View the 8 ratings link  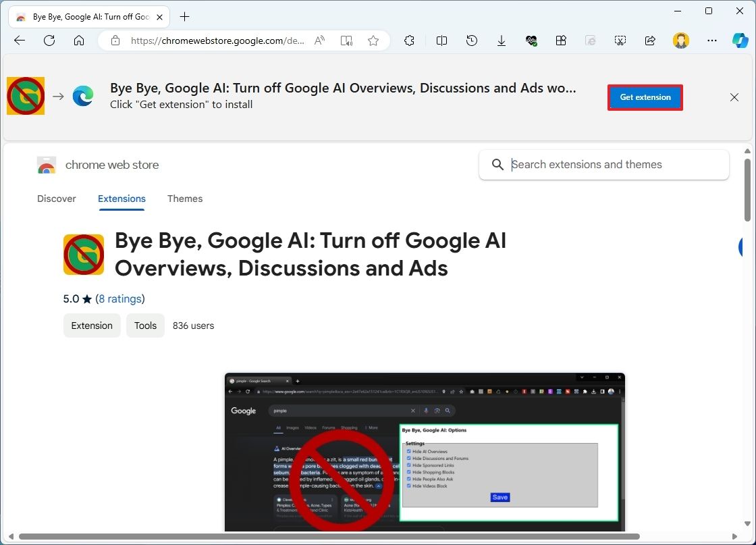click(x=121, y=299)
